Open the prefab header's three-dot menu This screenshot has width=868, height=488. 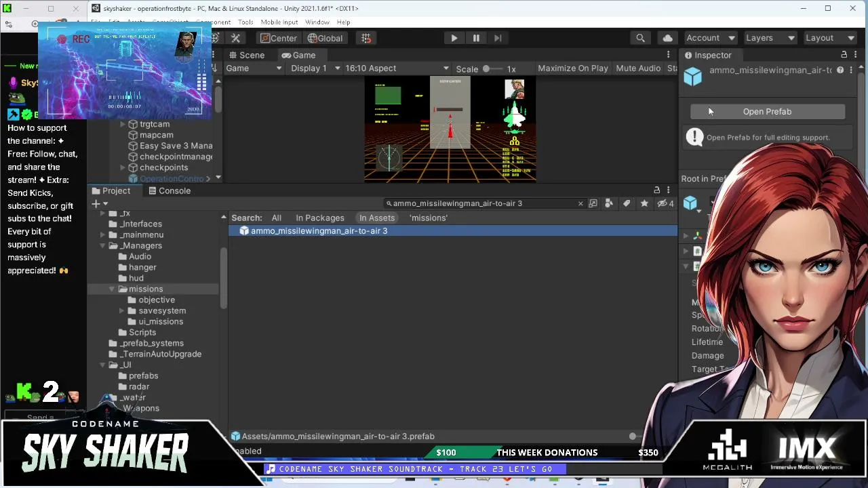(x=851, y=70)
